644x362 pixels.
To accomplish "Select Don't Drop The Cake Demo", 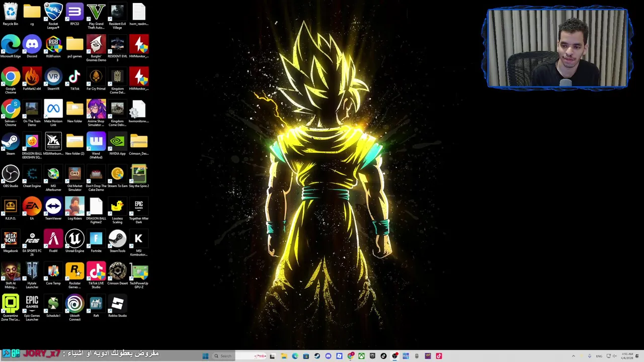I will [96, 178].
